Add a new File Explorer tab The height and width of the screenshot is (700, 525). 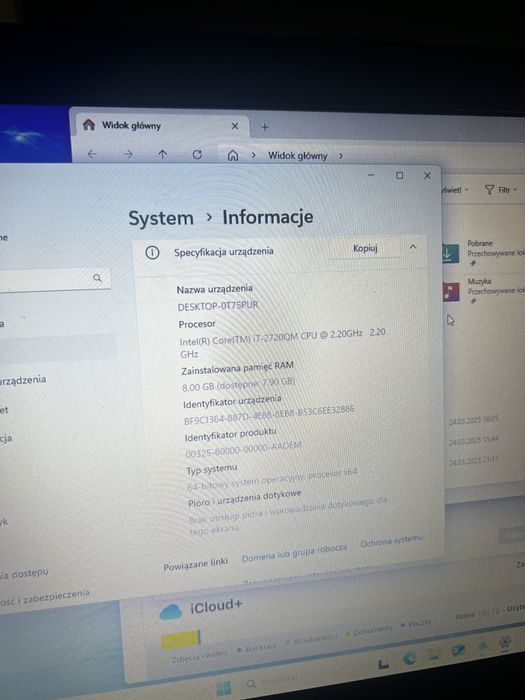(x=265, y=127)
